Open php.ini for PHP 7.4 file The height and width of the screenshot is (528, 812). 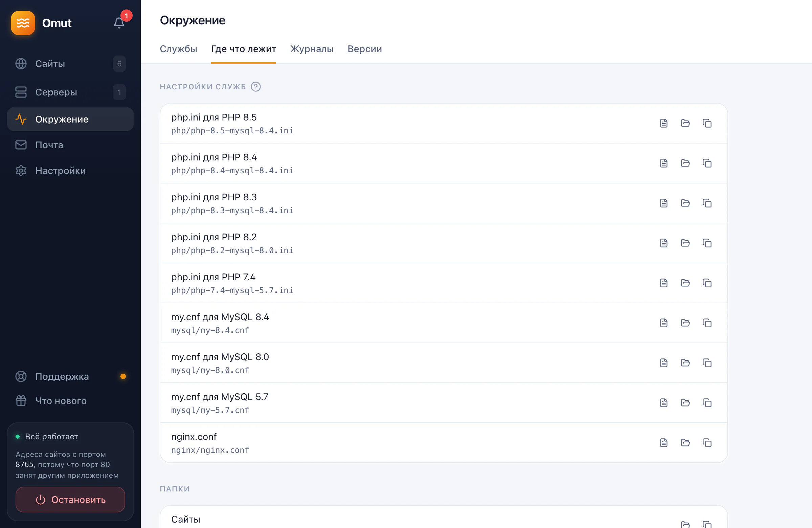(663, 283)
